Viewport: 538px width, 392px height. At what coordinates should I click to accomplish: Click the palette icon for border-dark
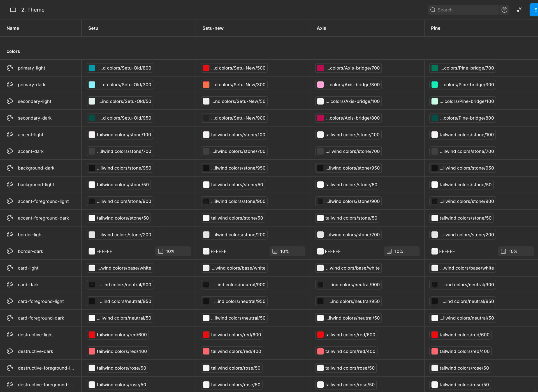tap(10, 251)
